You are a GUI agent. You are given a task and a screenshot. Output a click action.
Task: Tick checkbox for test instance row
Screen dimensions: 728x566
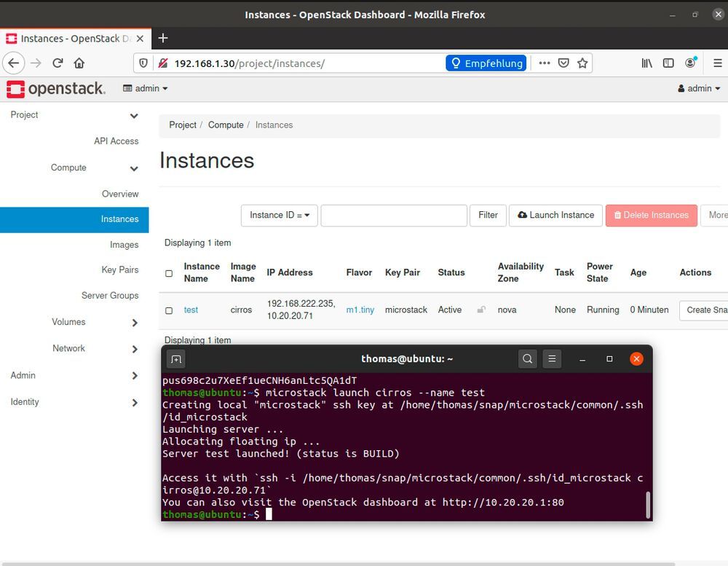pos(169,310)
